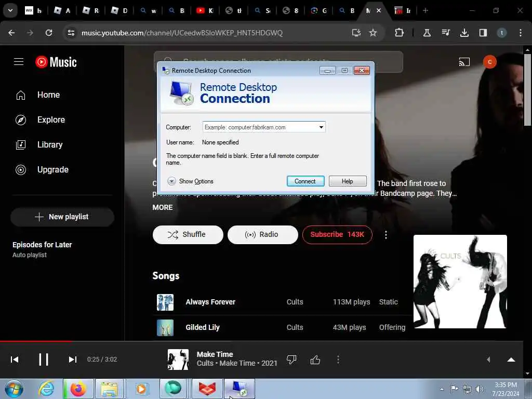Skip to the next track
The image size is (532, 399).
[x=73, y=360]
